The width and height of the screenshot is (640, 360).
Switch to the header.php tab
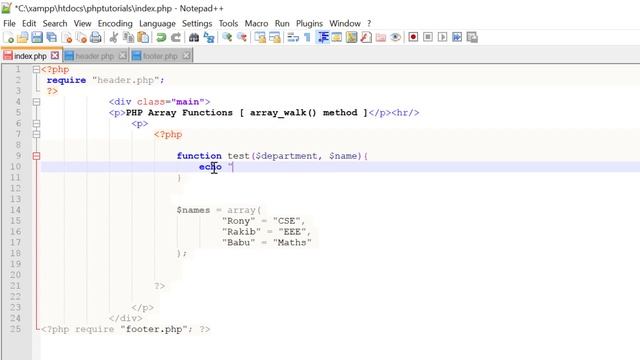pos(96,56)
